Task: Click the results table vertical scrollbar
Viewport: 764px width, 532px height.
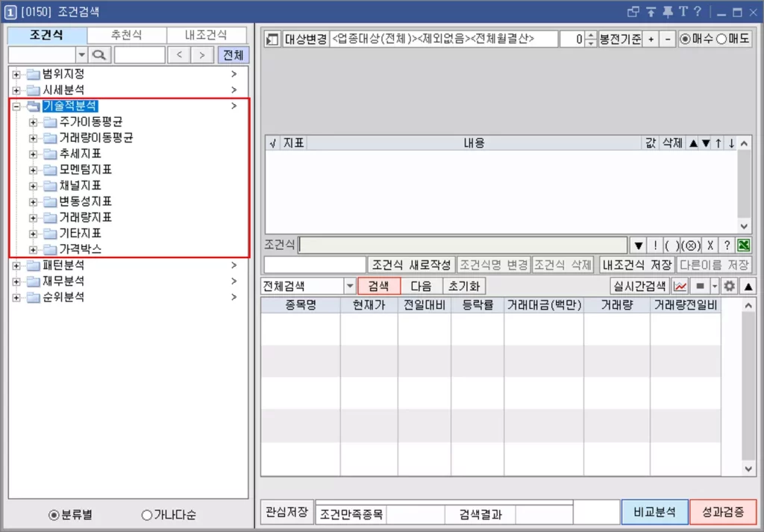Action: click(x=749, y=387)
